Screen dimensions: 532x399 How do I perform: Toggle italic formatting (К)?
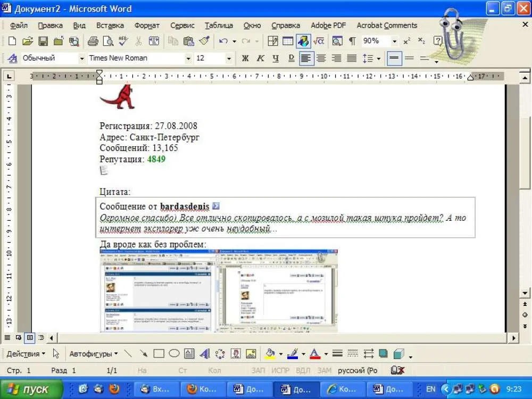260,59
